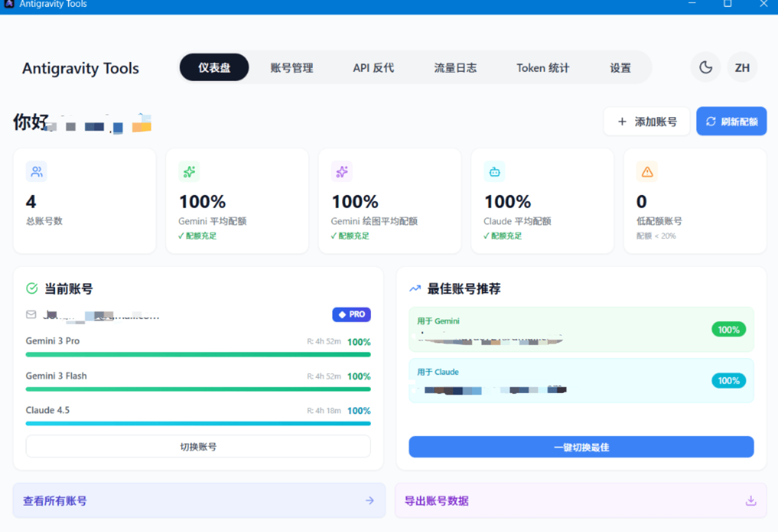Image resolution: width=778 pixels, height=532 pixels.
Task: Click the Antigravity Tools logo in the title bar
Action: [7, 4]
